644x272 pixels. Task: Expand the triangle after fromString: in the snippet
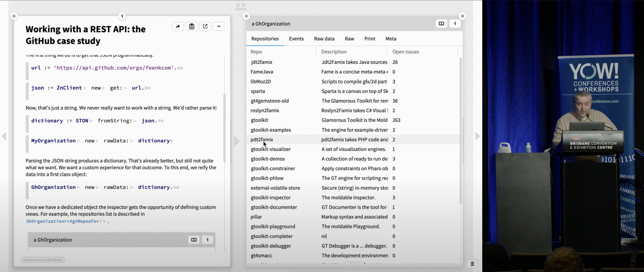[x=135, y=121]
